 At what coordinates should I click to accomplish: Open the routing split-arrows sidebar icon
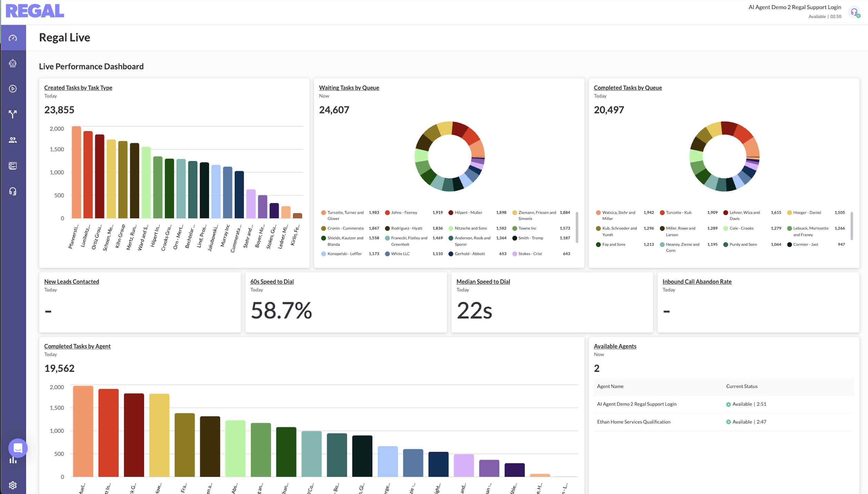point(13,114)
